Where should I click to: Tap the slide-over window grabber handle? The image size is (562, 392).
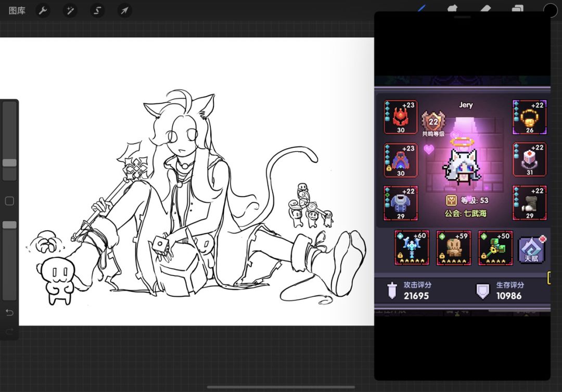coord(462,17)
